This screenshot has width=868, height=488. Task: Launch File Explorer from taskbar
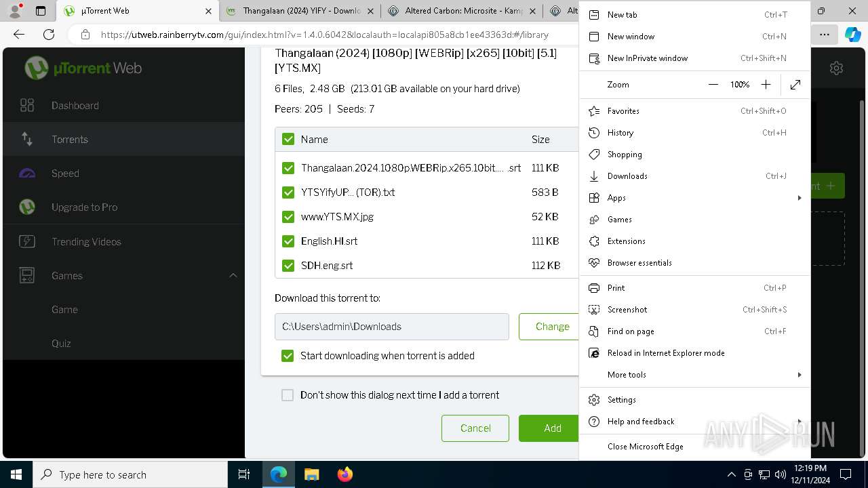coord(311,474)
